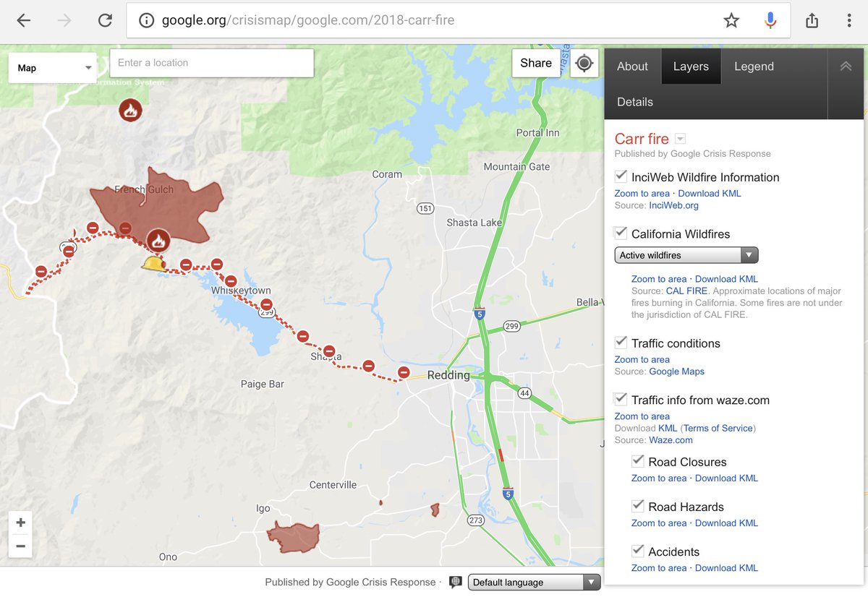Zoom to area for Road Hazards
Viewport: 868px width, 597px height.
(659, 523)
